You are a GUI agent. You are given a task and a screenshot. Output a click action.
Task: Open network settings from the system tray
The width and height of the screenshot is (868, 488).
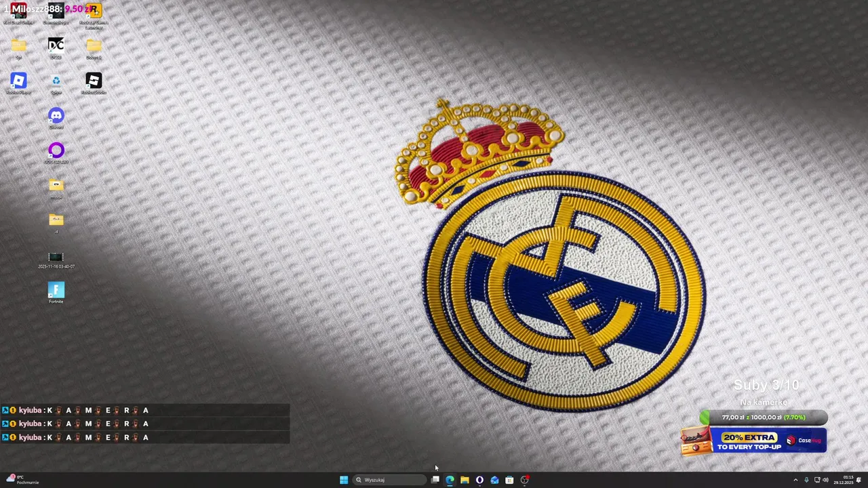(817, 480)
